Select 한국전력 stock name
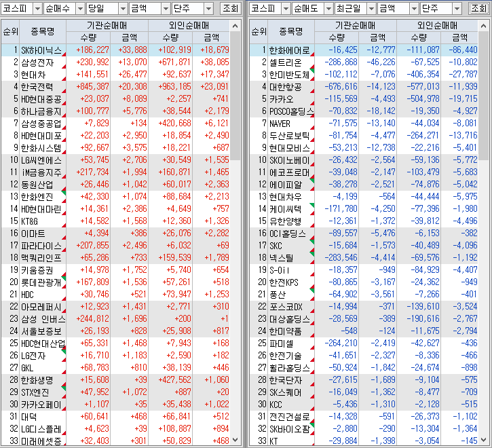Image resolution: width=492 pixels, height=448 pixels. click(37, 87)
